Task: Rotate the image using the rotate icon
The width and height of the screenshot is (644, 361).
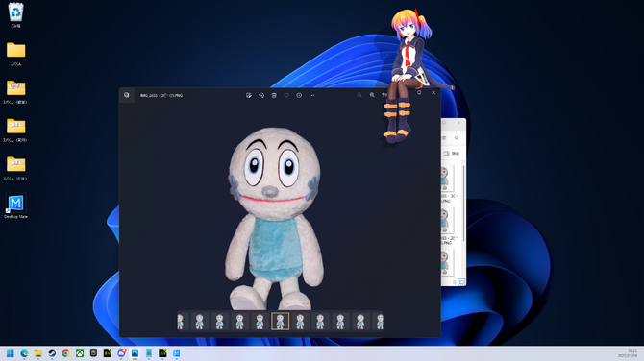Action: [261, 95]
